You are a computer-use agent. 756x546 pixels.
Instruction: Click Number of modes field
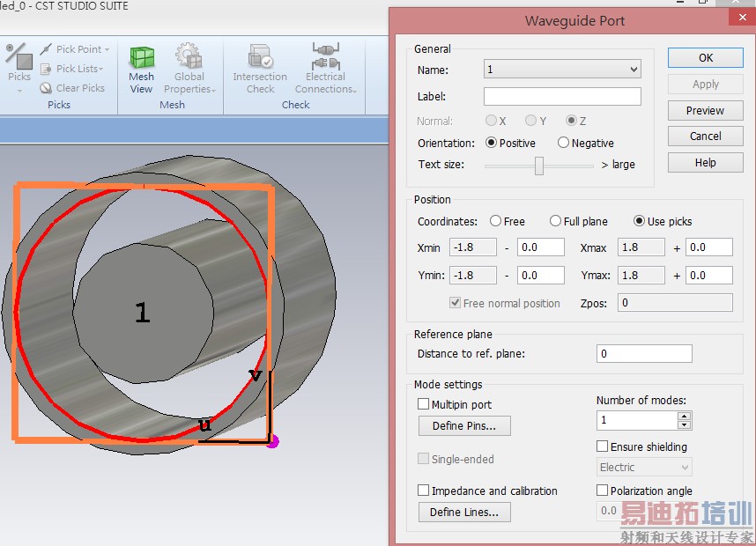tap(637, 420)
